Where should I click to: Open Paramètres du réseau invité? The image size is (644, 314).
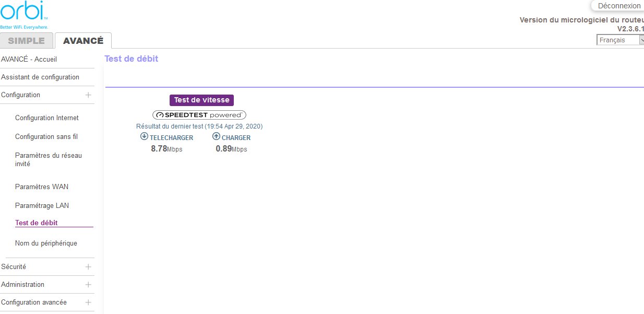(x=49, y=159)
